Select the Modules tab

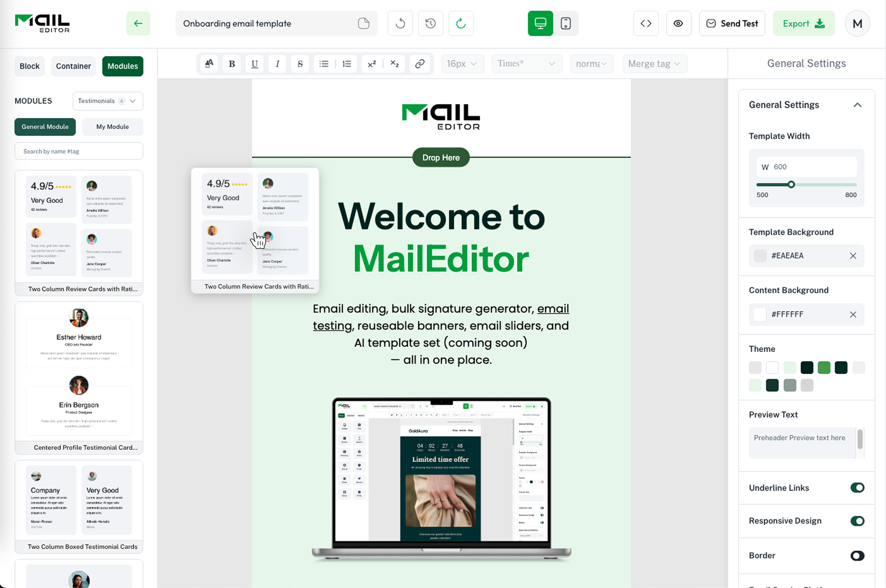point(123,66)
